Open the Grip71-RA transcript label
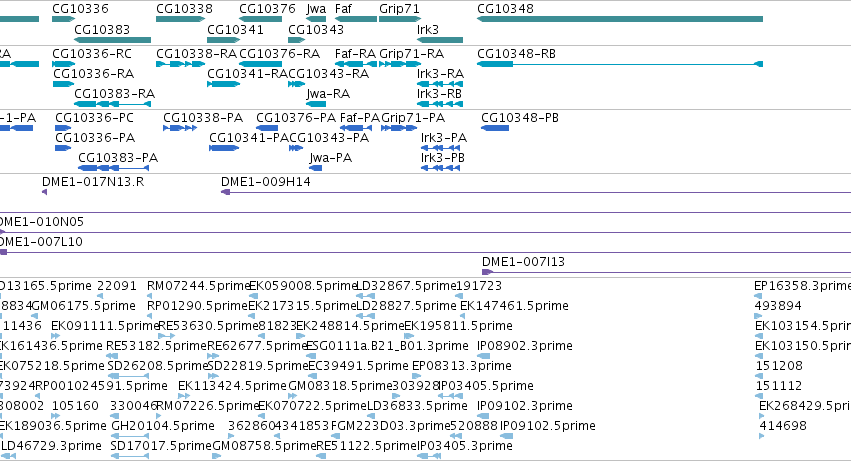This screenshot has width=851, height=461. point(411,54)
